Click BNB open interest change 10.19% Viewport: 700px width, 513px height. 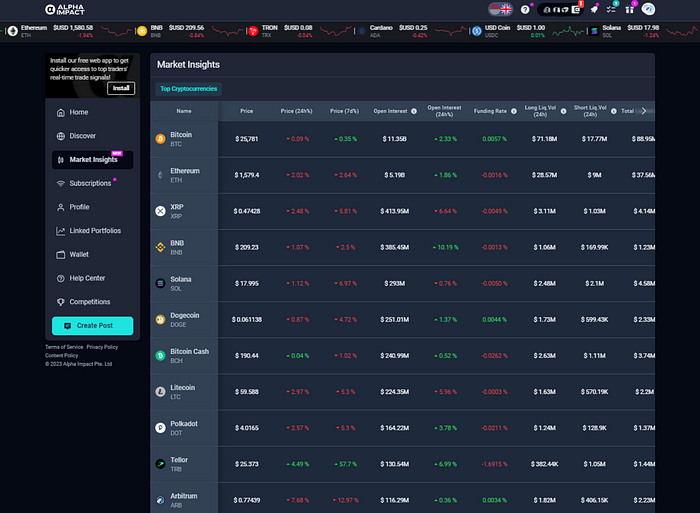click(446, 247)
